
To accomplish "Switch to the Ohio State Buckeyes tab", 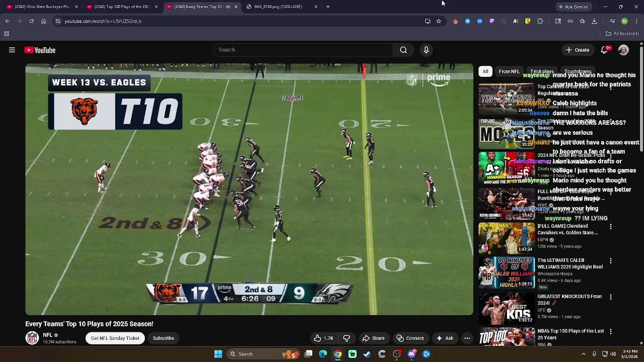I will pyautogui.click(x=42, y=7).
